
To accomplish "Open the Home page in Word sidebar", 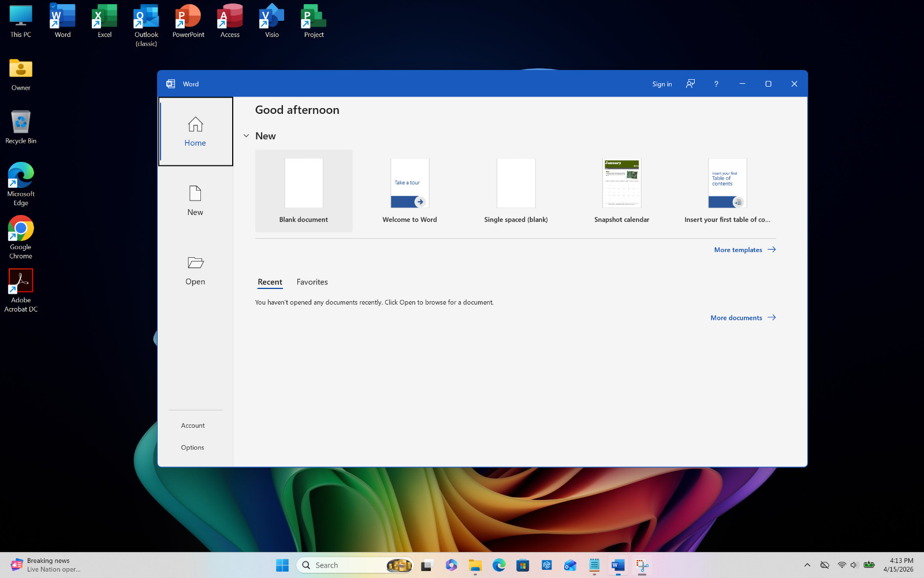I will coord(195,132).
